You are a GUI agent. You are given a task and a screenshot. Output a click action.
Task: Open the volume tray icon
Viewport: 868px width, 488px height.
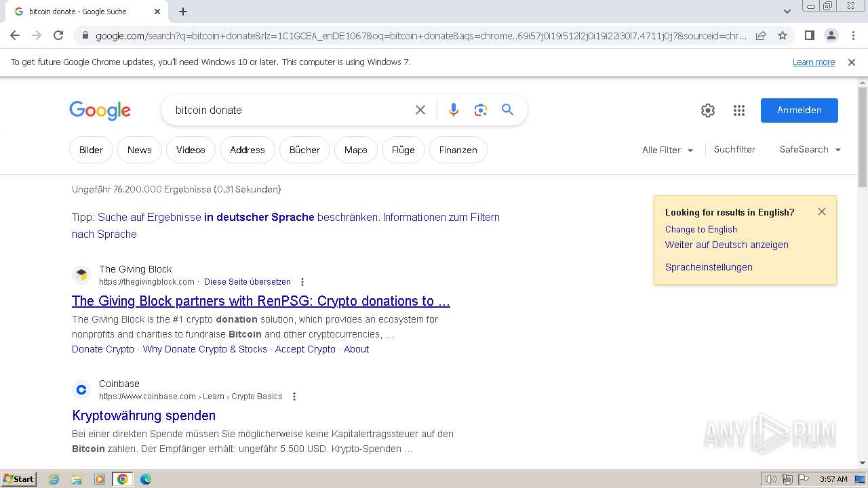coord(771,479)
